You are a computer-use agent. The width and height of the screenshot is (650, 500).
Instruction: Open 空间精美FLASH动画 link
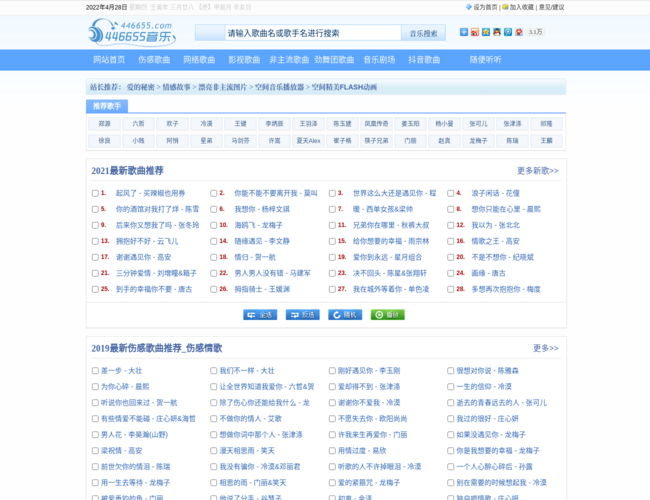[344, 87]
